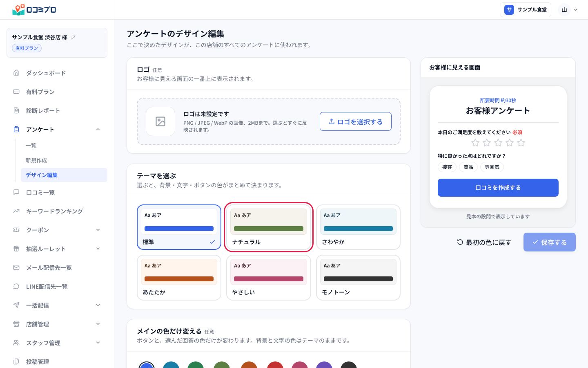Expand the 店舗管理 submenu chevron
The width and height of the screenshot is (588, 368).
[98, 324]
